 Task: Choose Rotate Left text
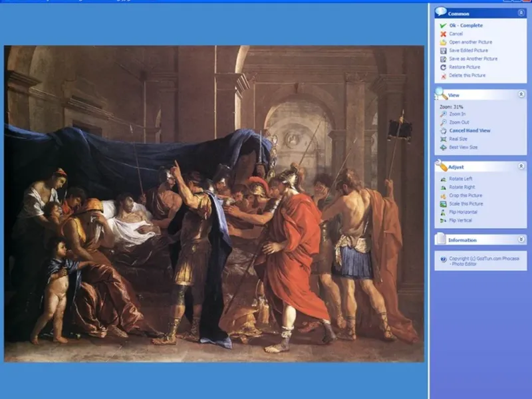click(460, 179)
